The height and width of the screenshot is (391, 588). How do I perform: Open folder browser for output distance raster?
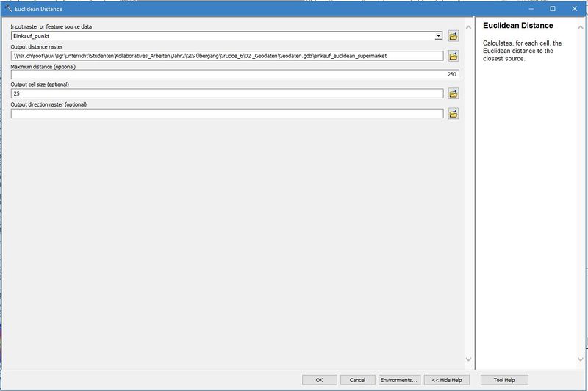[453, 55]
